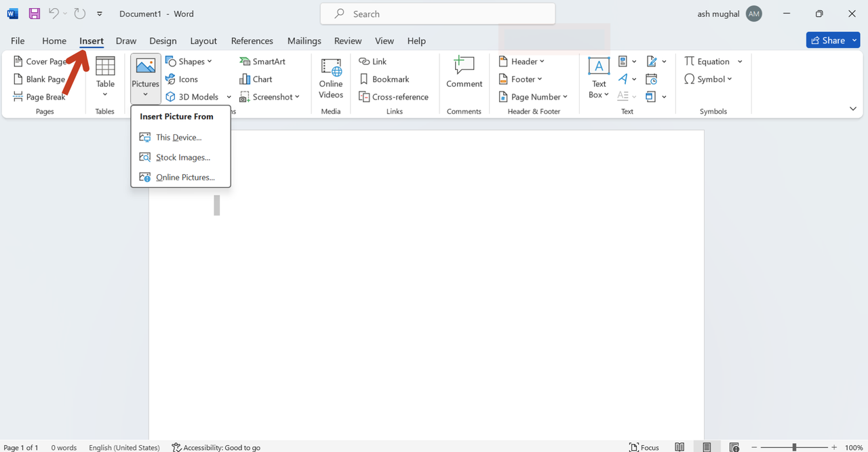This screenshot has width=868, height=452.
Task: Enable Focus mode
Action: point(644,447)
